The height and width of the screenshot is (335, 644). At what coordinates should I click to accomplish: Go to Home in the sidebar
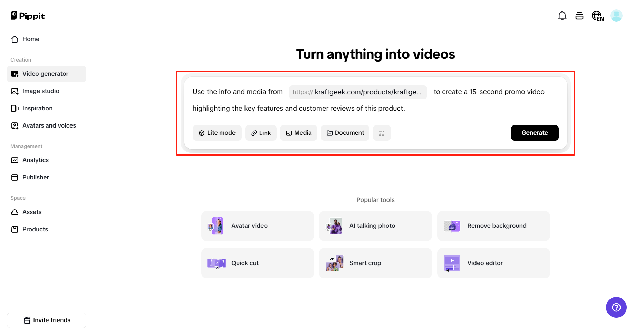click(30, 39)
